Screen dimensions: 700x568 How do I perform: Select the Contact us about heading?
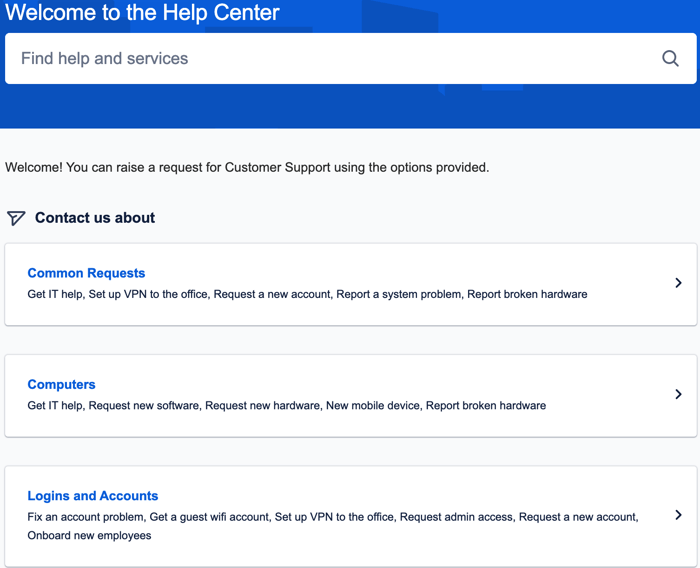pos(95,217)
